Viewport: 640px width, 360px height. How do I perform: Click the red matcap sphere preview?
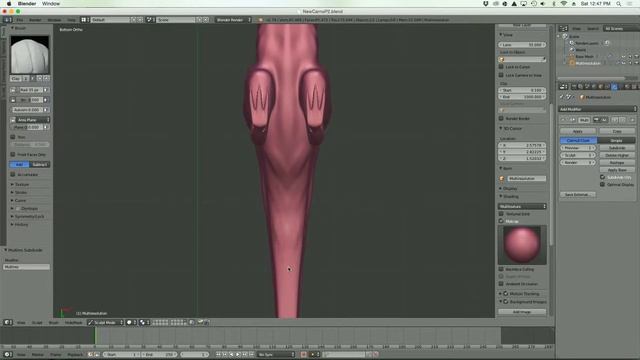coord(522,244)
